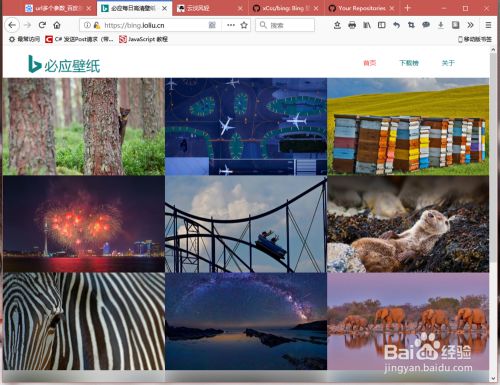Open QR code icon in address bar
The image size is (500, 385).
pyautogui.click(x=212, y=25)
